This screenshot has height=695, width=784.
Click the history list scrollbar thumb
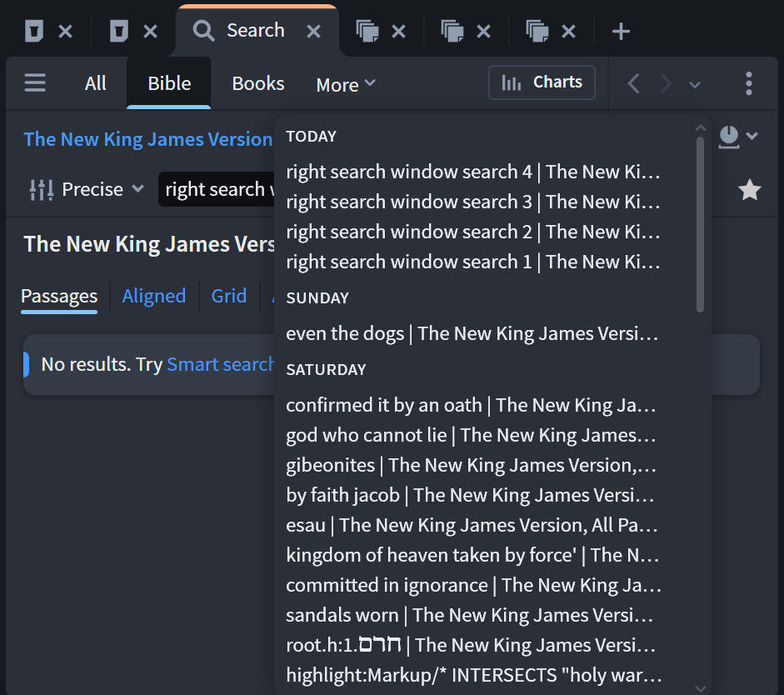700,224
